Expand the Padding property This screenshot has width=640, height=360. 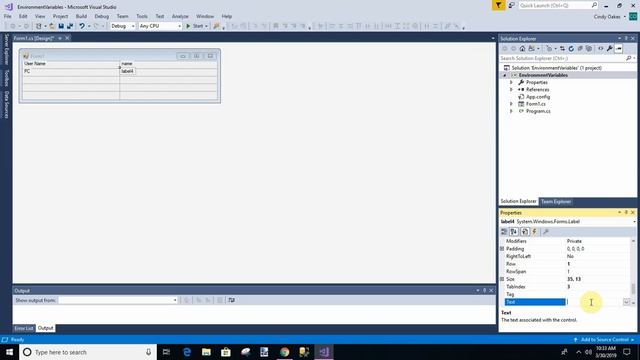(502, 249)
